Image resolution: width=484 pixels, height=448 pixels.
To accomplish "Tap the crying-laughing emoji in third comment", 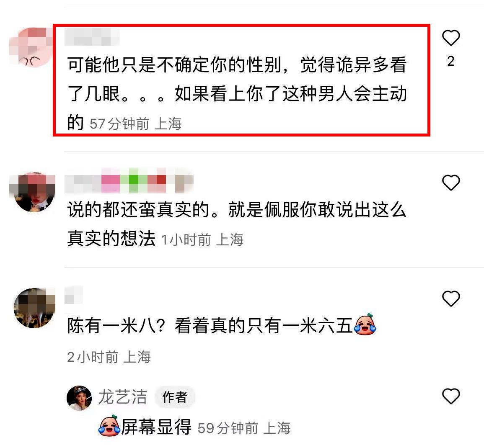I will click(365, 324).
